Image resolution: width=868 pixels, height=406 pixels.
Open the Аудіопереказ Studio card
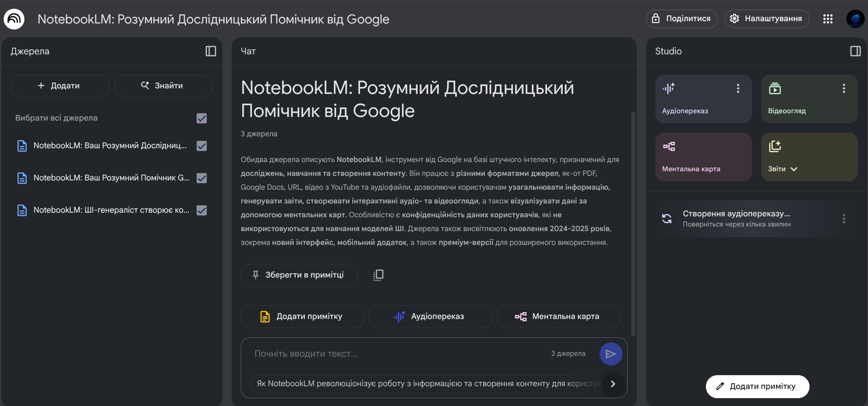tap(704, 99)
